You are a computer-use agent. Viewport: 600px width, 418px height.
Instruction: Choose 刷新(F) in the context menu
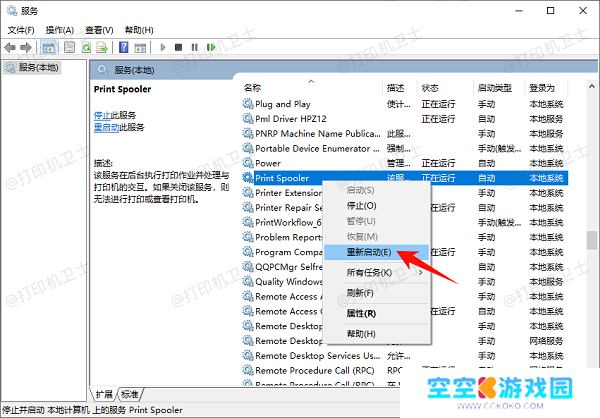click(x=377, y=293)
